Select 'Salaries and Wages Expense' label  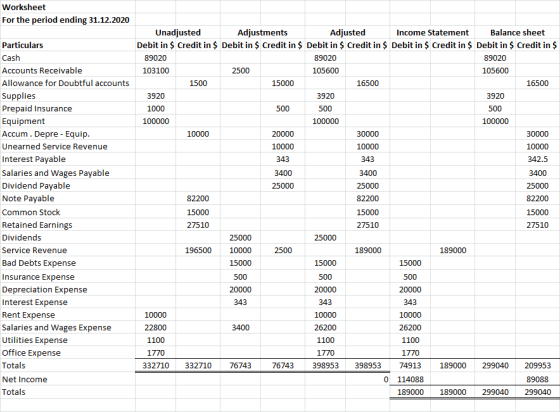56,327
